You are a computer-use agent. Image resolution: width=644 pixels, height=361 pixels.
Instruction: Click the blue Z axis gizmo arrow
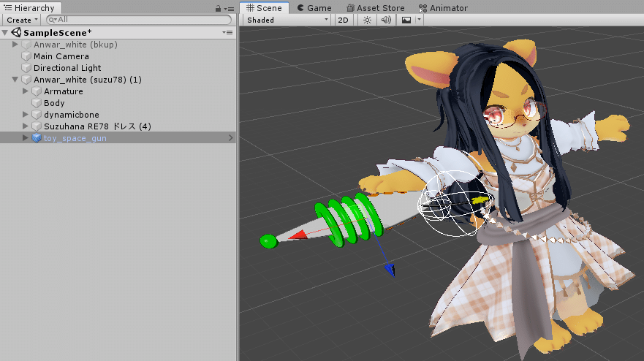(390, 270)
